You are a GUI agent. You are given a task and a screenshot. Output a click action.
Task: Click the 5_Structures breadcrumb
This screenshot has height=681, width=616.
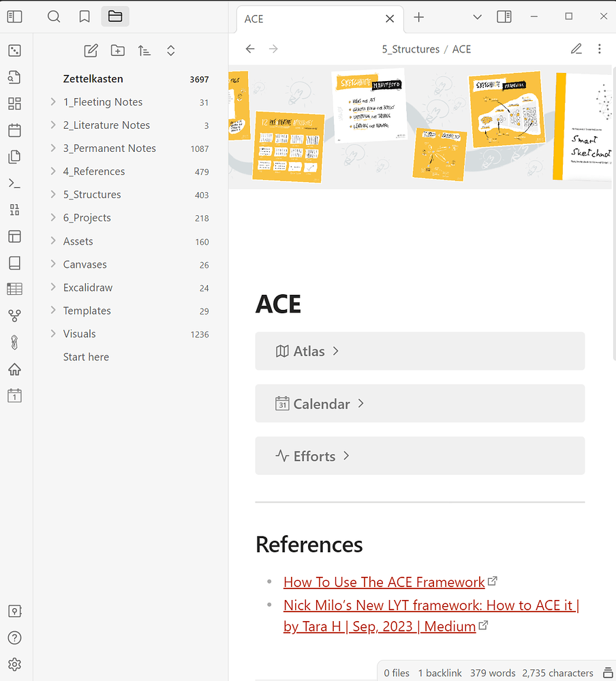[x=410, y=49]
